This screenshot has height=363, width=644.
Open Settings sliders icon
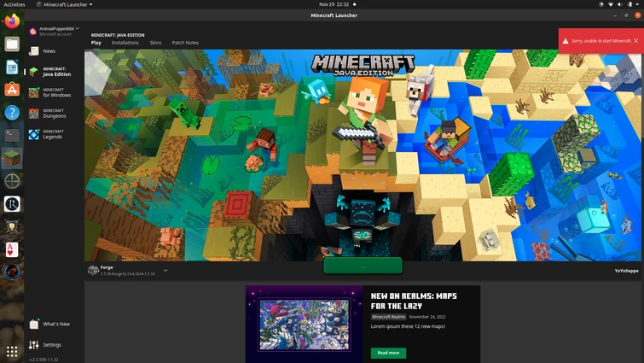pyautogui.click(x=33, y=344)
